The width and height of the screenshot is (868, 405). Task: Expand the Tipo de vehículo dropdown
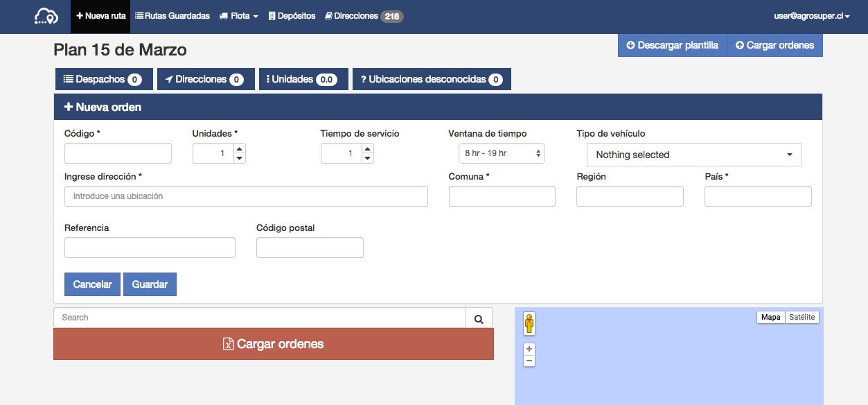[693, 155]
